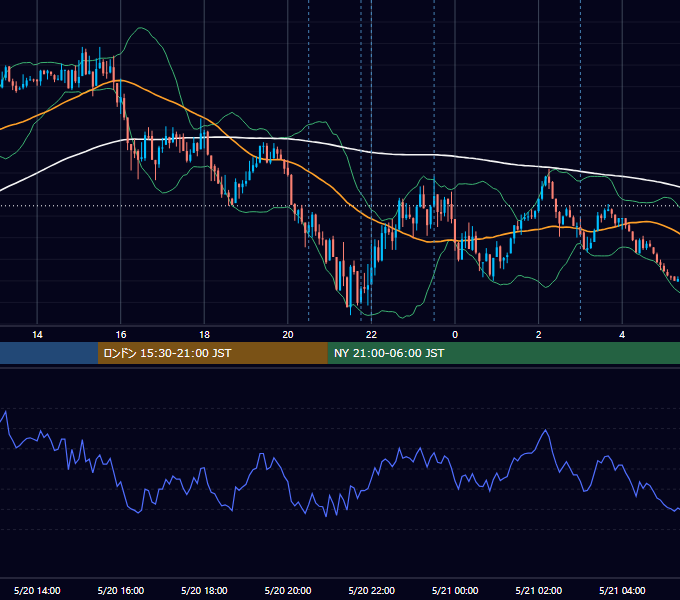
Task: Click the hour label 2 on price chart axis
Action: tap(539, 334)
